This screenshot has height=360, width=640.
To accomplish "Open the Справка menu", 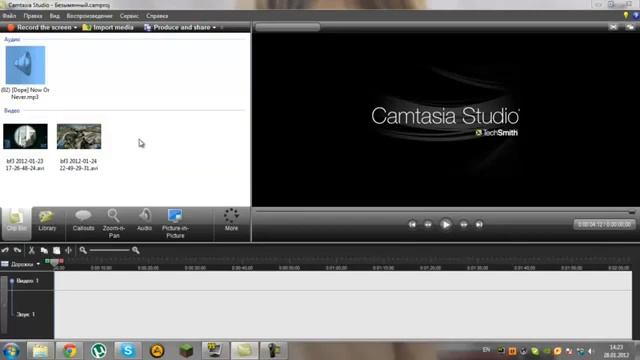I will (x=157, y=16).
